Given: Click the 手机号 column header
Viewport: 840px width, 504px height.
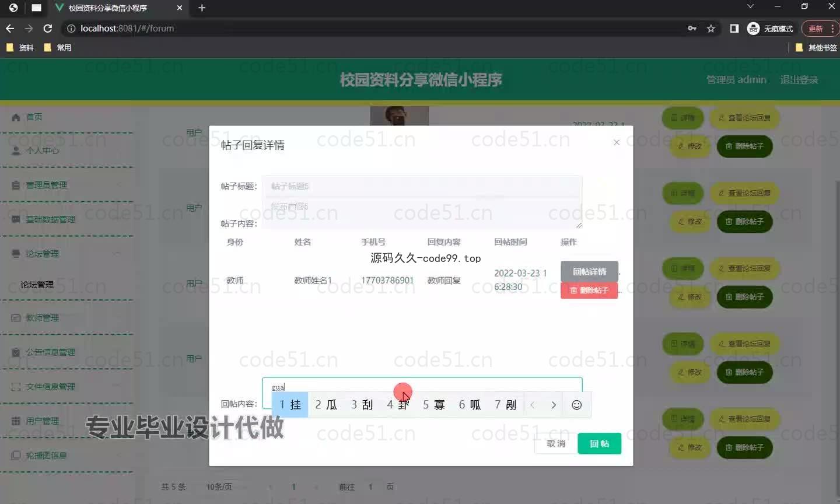Looking at the screenshot, I should click(373, 242).
